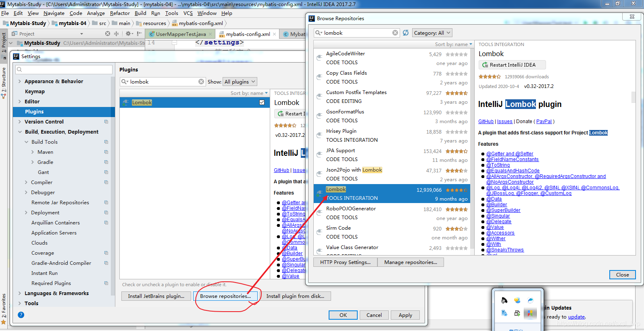
Task: Open the Navigate menu
Action: 54,13
